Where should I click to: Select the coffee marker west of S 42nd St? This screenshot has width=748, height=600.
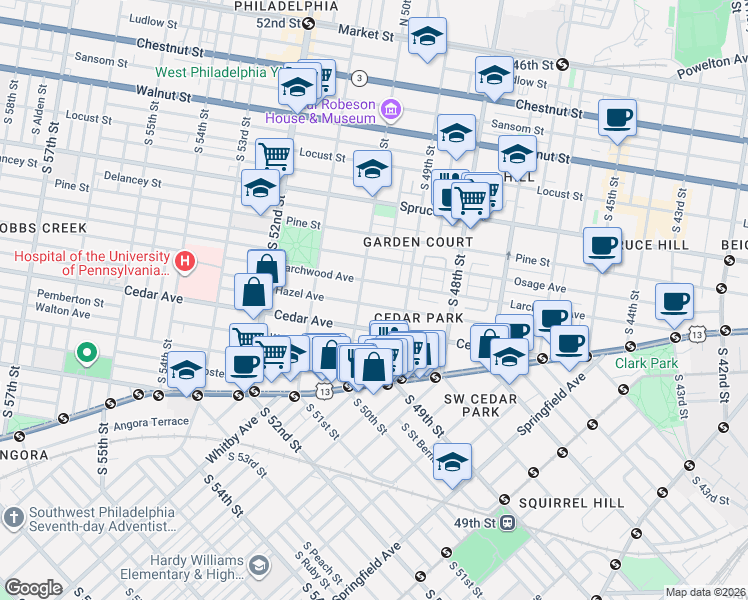point(674,302)
